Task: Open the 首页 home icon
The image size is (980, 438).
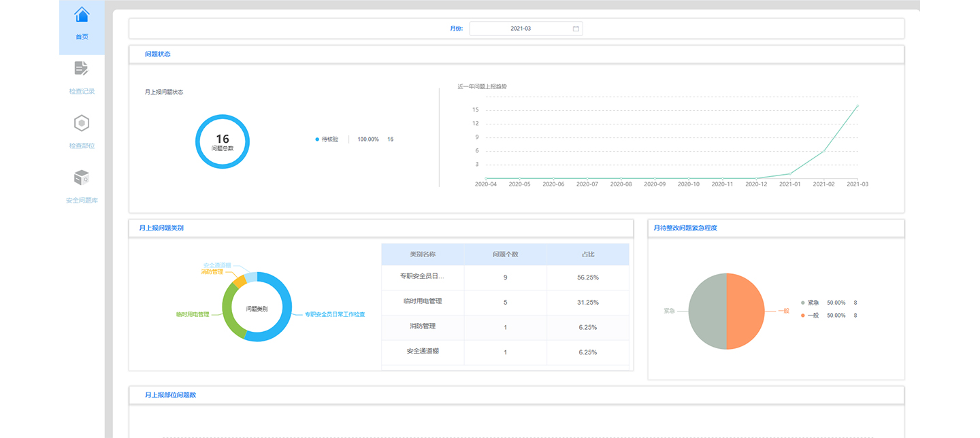Action: [82, 14]
